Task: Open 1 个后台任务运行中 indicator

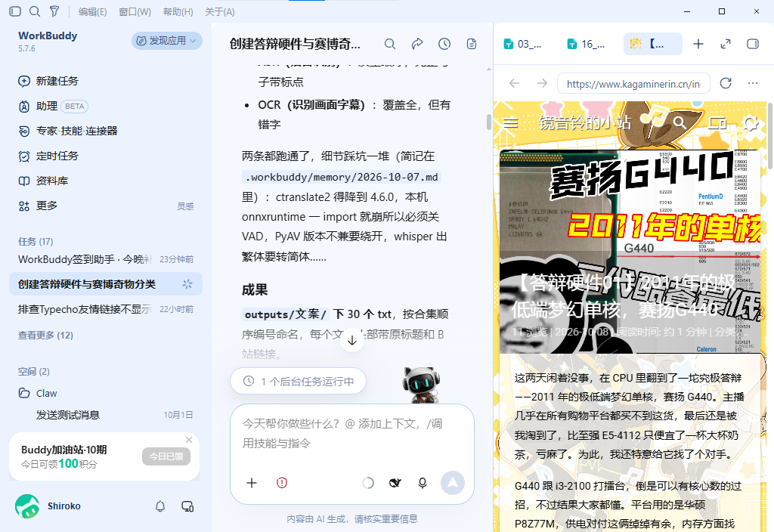Action: point(298,382)
